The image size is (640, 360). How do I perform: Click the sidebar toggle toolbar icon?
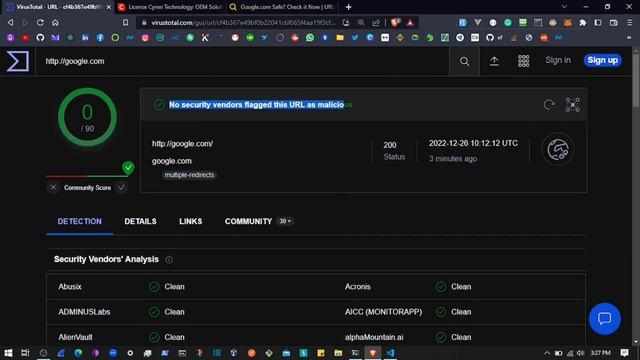(598, 22)
